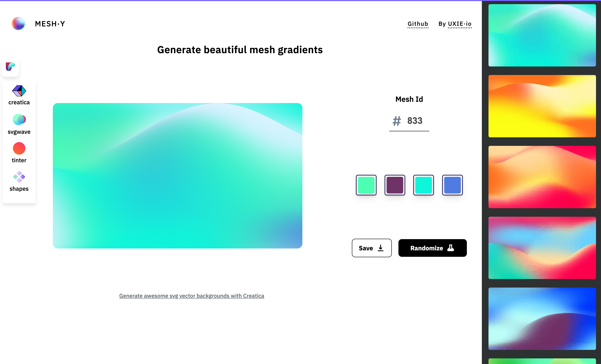Open the svgwave circles icon
Image resolution: width=601 pixels, height=364 pixels.
[19, 119]
